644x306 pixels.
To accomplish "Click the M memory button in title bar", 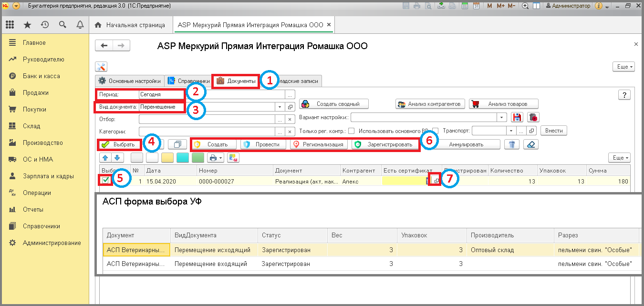I will 489,6.
